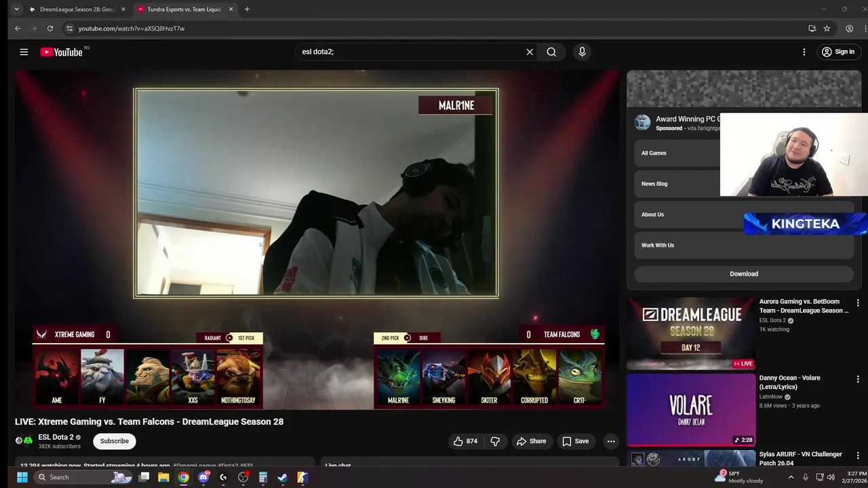Open File Explorer from the taskbar
The width and height of the screenshot is (868, 488).
coord(163,477)
